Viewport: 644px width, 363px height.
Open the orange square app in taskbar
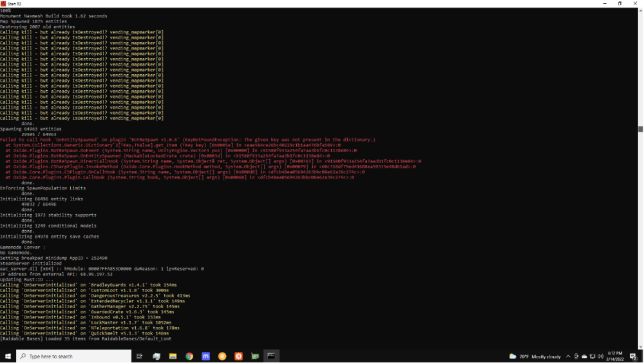coord(239,356)
